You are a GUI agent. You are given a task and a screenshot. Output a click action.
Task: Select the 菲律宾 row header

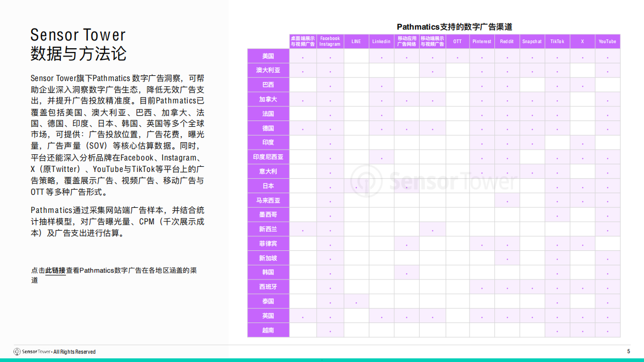(268, 244)
